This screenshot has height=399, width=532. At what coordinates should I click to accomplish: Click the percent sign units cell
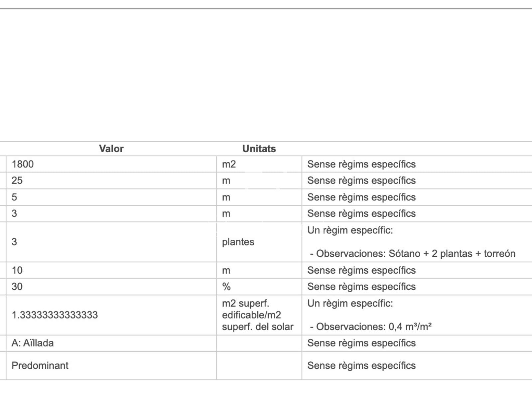(x=259, y=287)
